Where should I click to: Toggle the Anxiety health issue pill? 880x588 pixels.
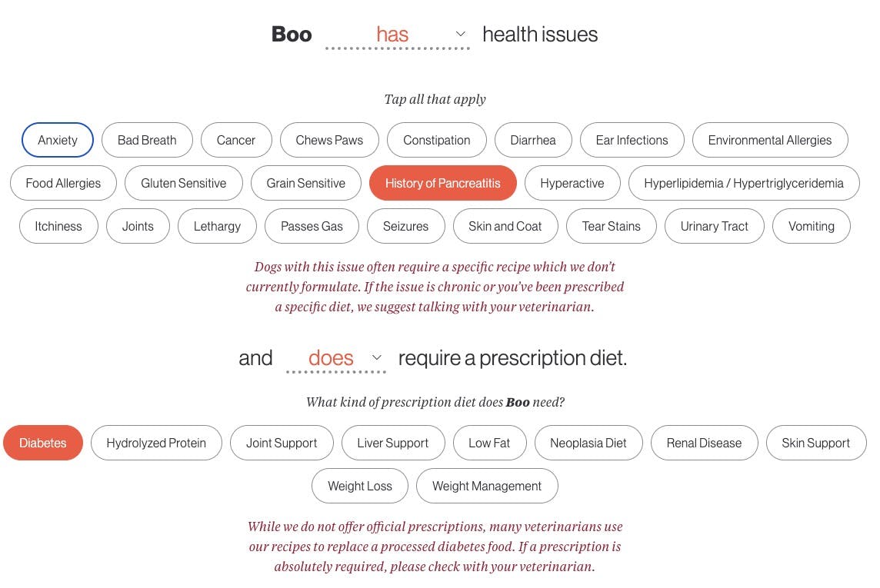58,140
